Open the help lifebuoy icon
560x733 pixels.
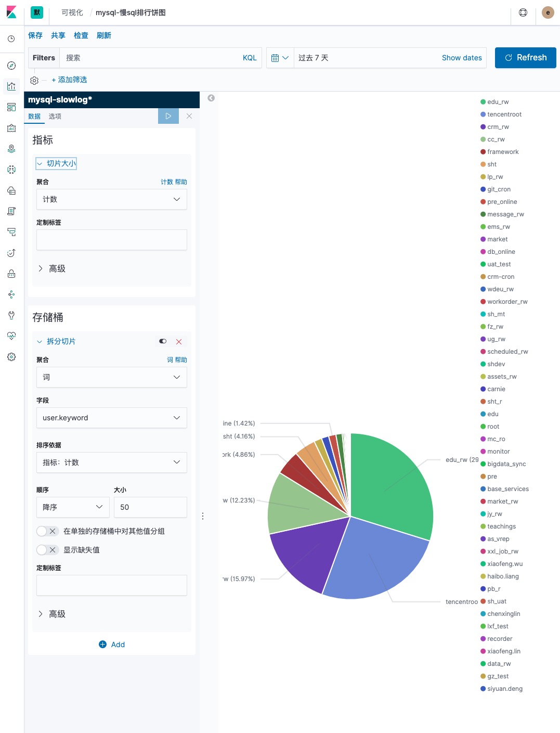tap(523, 12)
